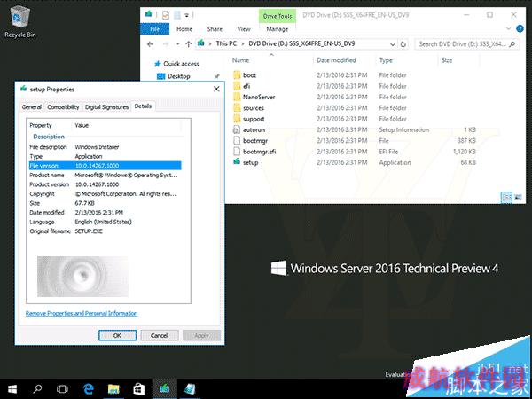Select the support folder
This screenshot has width=532, height=399.
click(254, 119)
